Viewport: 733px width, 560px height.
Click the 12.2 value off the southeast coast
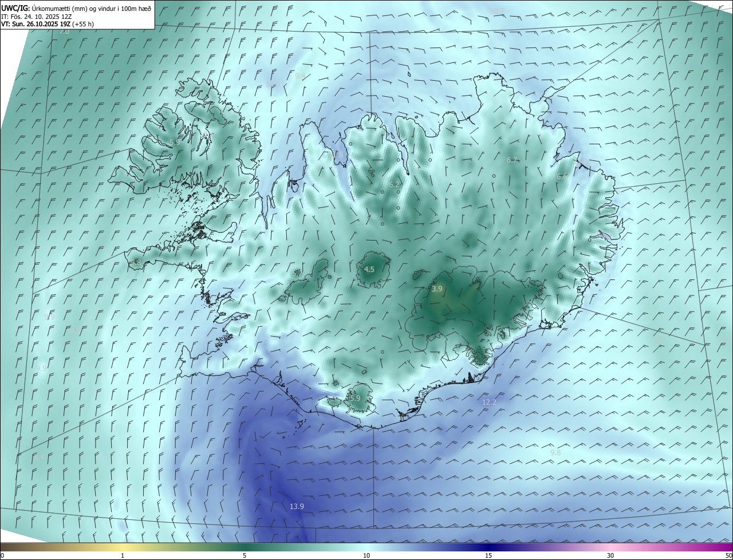click(489, 403)
